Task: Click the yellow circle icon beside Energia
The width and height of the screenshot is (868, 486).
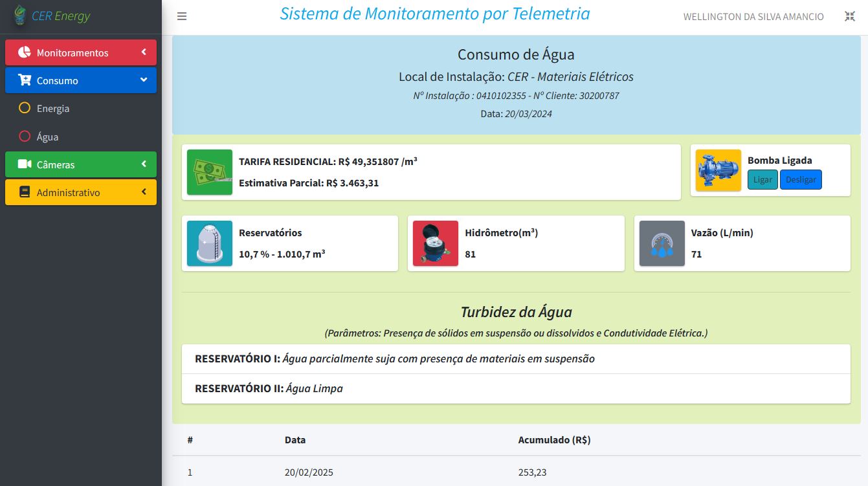Action: [25, 108]
